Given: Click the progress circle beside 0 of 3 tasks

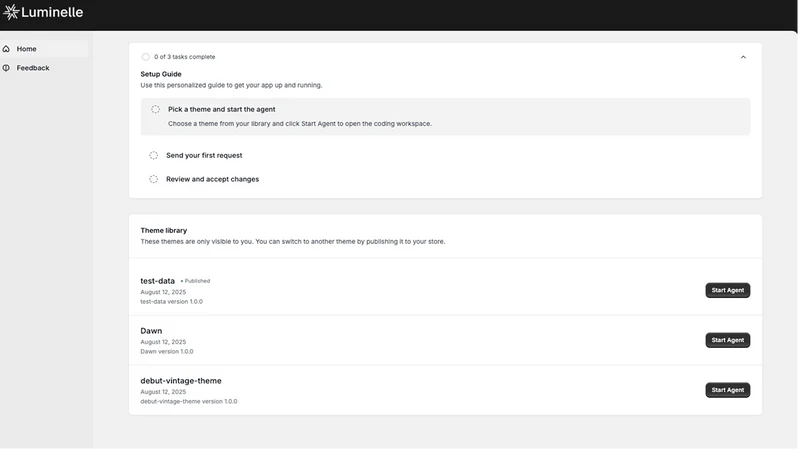Looking at the screenshot, I should (146, 57).
